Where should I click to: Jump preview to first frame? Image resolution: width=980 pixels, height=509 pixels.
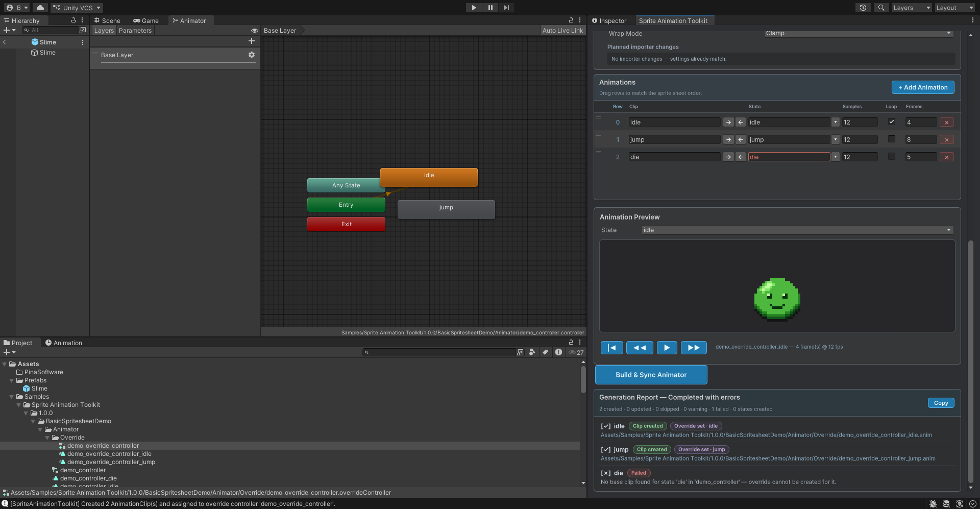click(612, 348)
